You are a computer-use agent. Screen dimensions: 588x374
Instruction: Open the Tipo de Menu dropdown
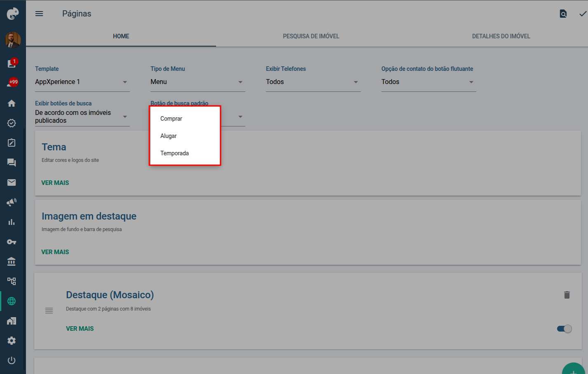point(198,82)
